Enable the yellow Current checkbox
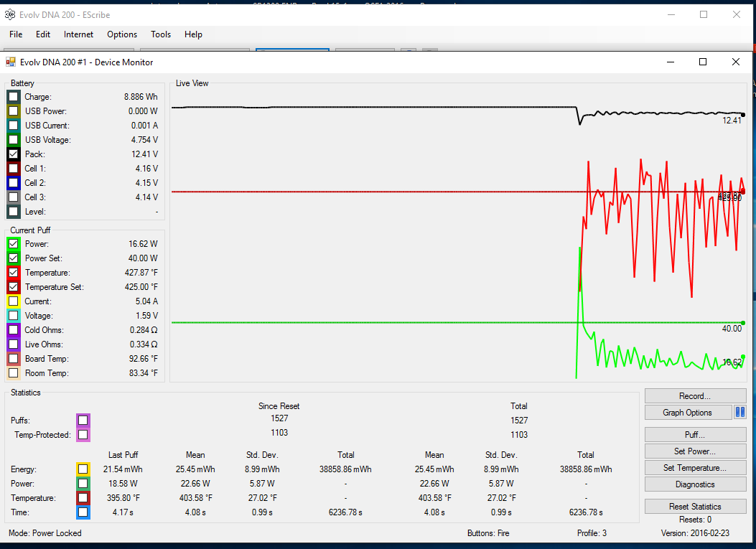The height and width of the screenshot is (549, 756). [14, 301]
